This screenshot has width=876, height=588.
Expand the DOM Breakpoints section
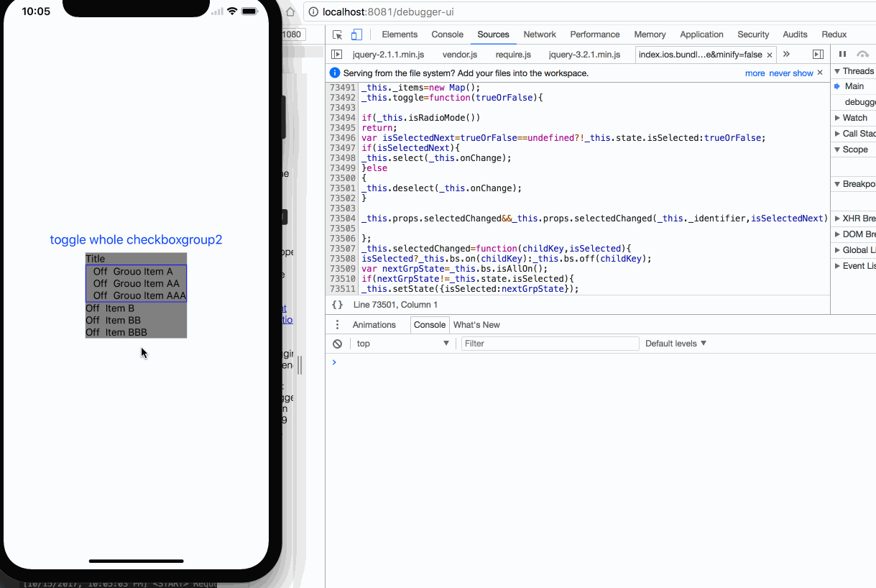tap(854, 234)
